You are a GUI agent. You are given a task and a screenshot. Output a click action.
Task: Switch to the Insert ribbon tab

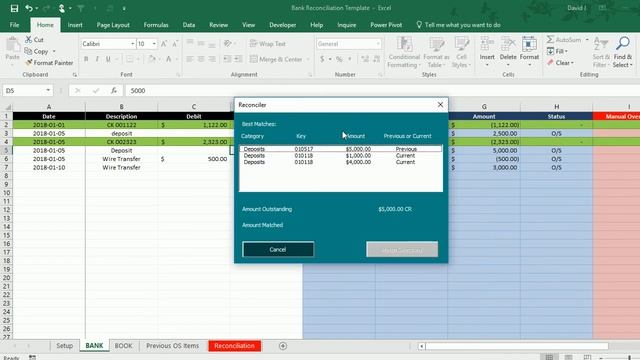point(75,25)
